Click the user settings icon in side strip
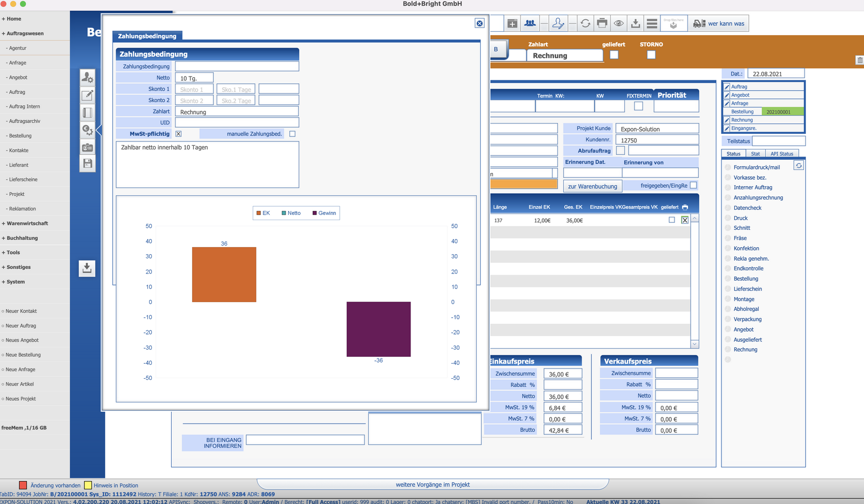 [87, 78]
